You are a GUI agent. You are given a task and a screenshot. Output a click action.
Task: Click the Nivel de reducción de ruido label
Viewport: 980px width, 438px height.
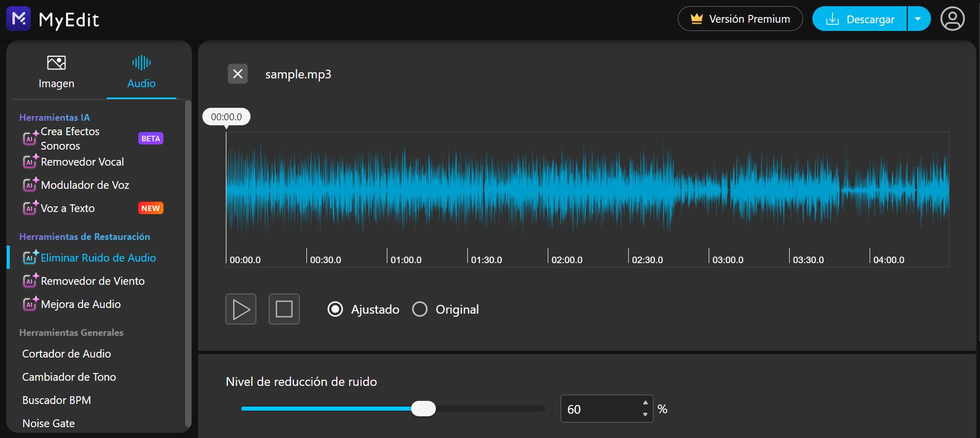(301, 382)
